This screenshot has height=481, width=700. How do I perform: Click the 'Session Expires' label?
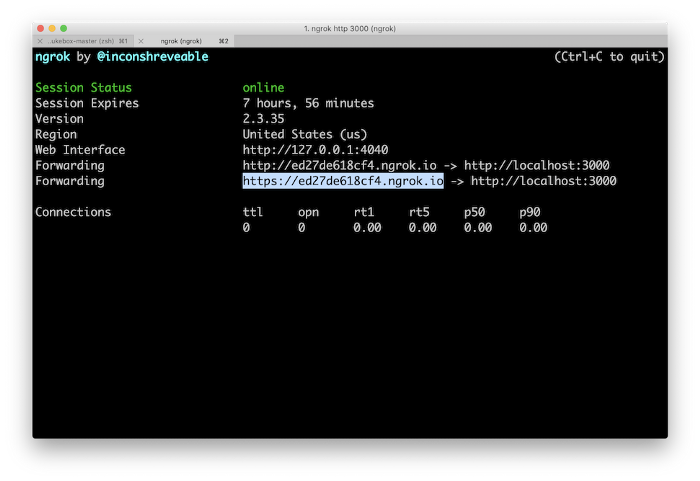[x=87, y=103]
